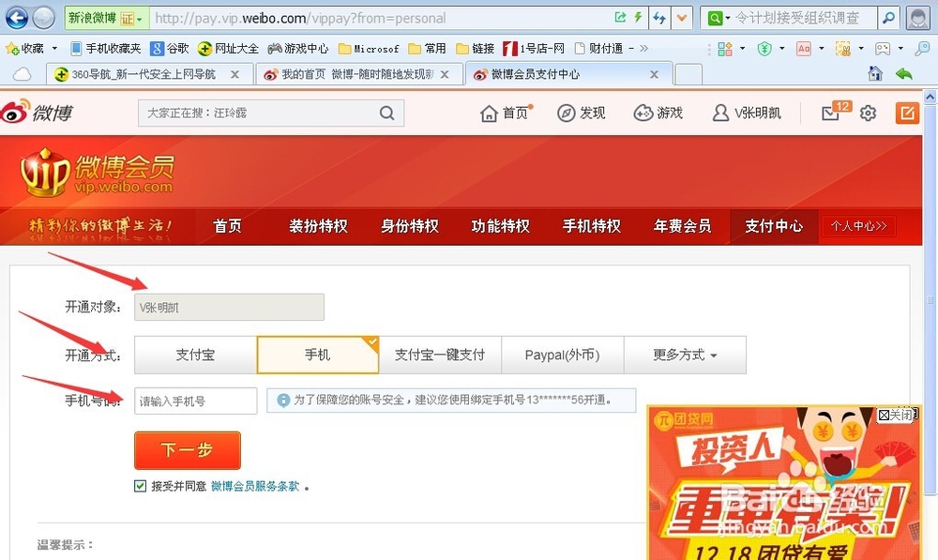This screenshot has height=560, width=938.
Task: Open messages envelope with 12 badge
Action: 836,112
